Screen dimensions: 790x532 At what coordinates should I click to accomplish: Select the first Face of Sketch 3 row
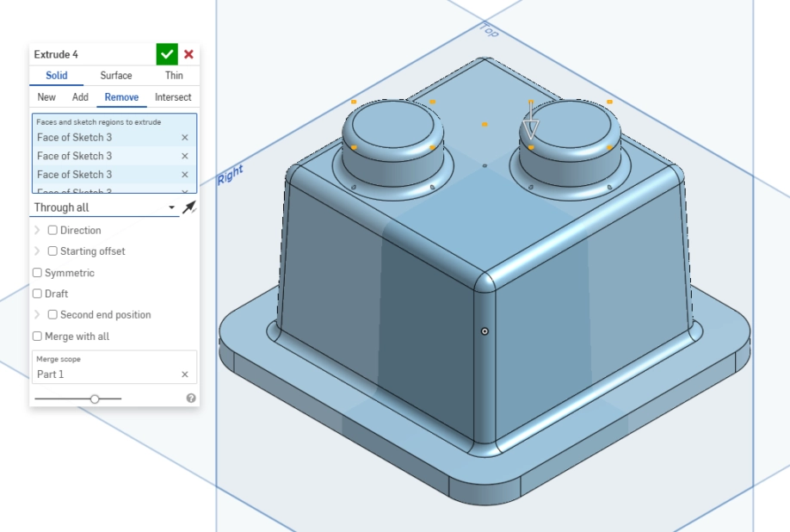click(114, 138)
